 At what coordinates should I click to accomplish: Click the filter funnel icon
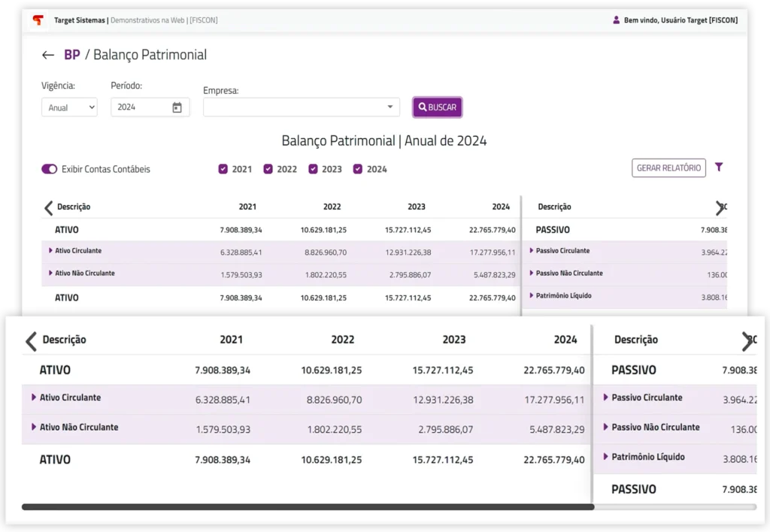tap(719, 168)
